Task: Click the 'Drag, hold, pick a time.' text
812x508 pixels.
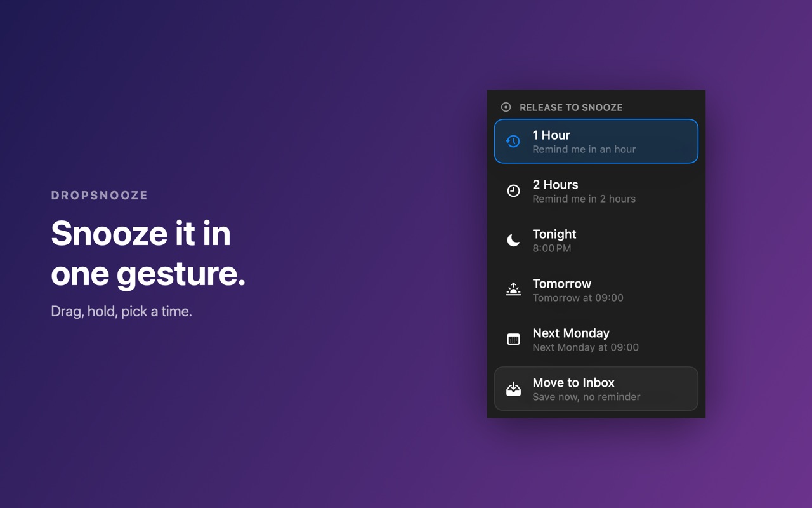Action: tap(121, 311)
